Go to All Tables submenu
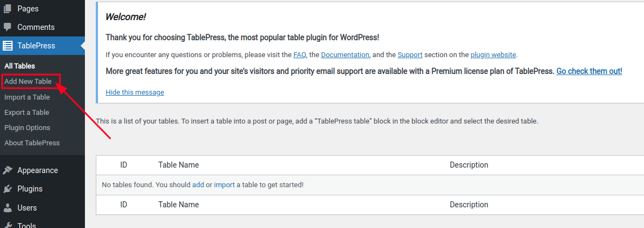 coord(20,66)
